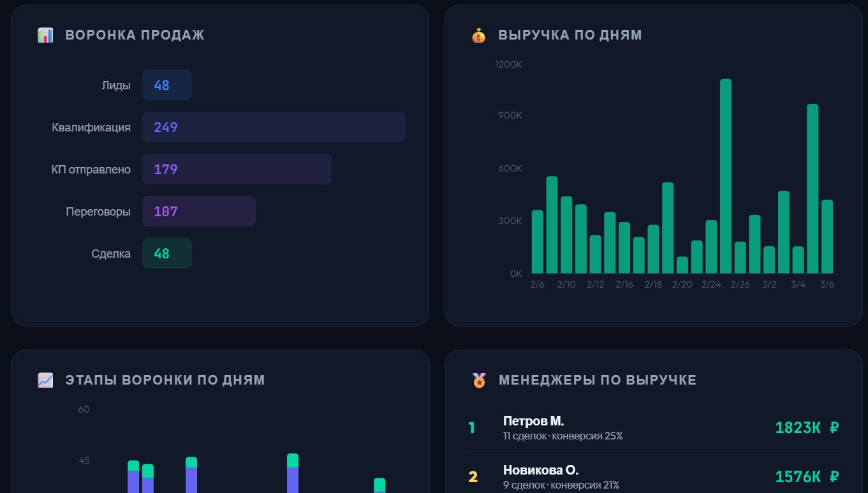Select the revenue bar above the 2/6 label
The width and height of the screenshot is (868, 493).
tap(537, 242)
